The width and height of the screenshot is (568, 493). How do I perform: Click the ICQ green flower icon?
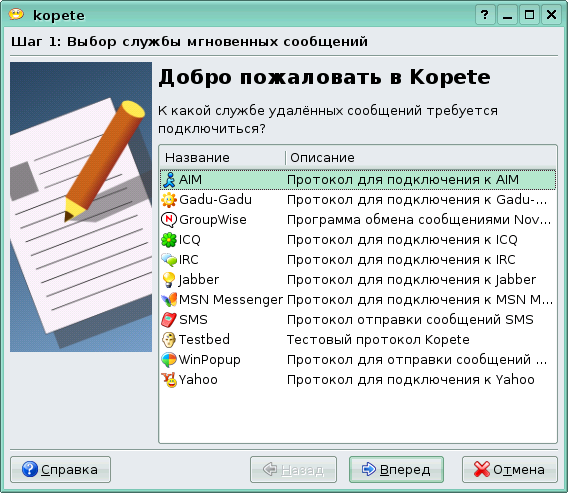click(x=169, y=240)
